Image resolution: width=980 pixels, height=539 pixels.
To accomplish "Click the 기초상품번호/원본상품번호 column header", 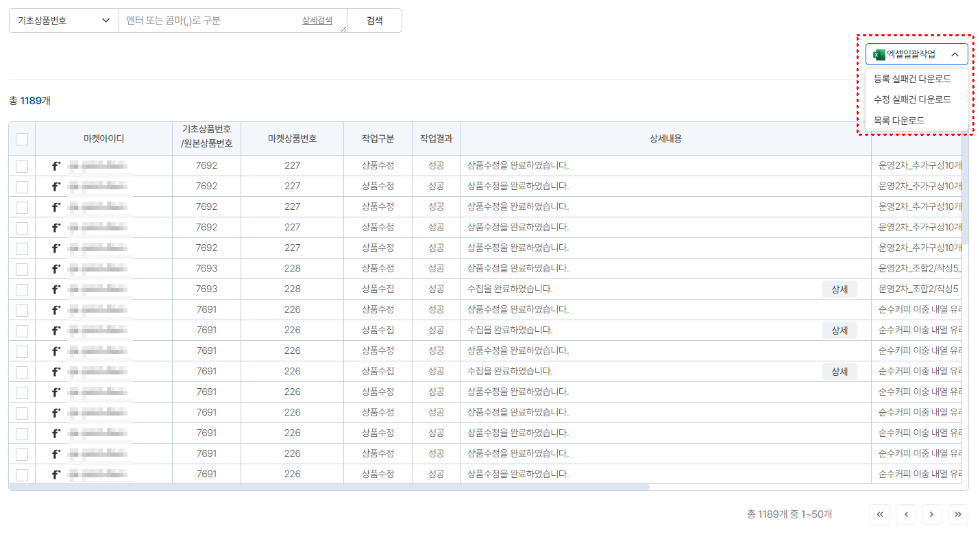I will pyautogui.click(x=206, y=139).
